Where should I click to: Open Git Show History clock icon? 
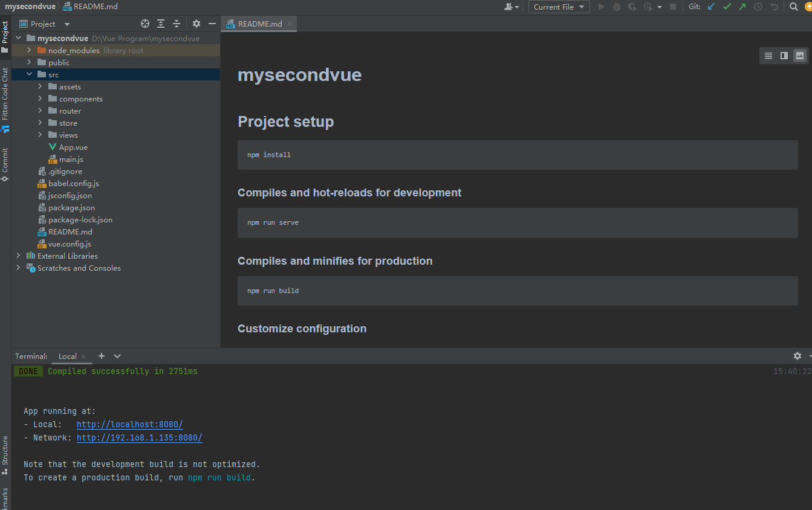click(x=758, y=7)
